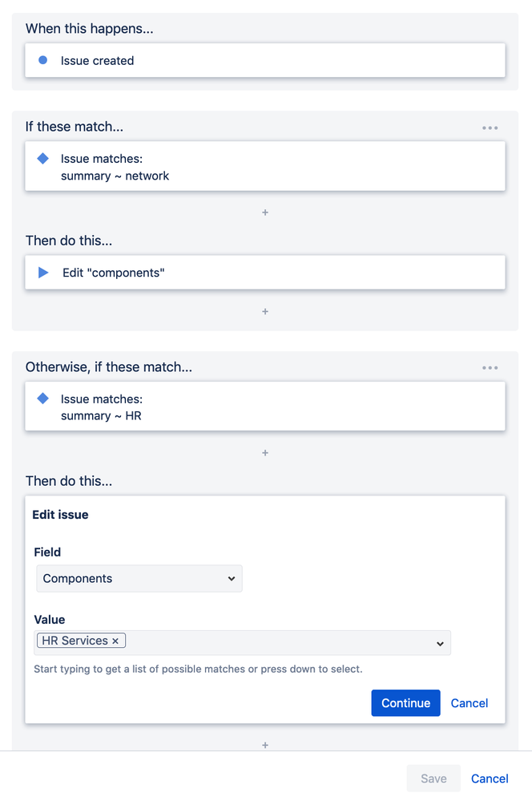Click the diamond icon beside 'summary ~ HR'
The width and height of the screenshot is (532, 801).
(x=42, y=398)
